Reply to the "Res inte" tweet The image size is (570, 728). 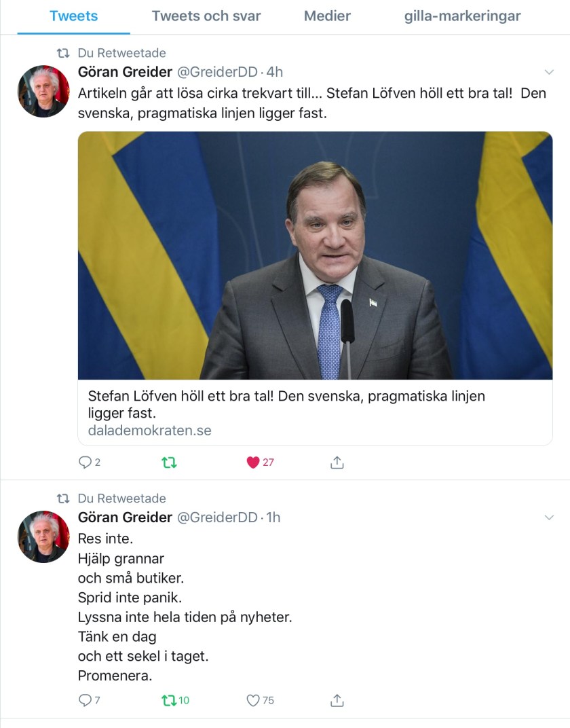click(85, 700)
